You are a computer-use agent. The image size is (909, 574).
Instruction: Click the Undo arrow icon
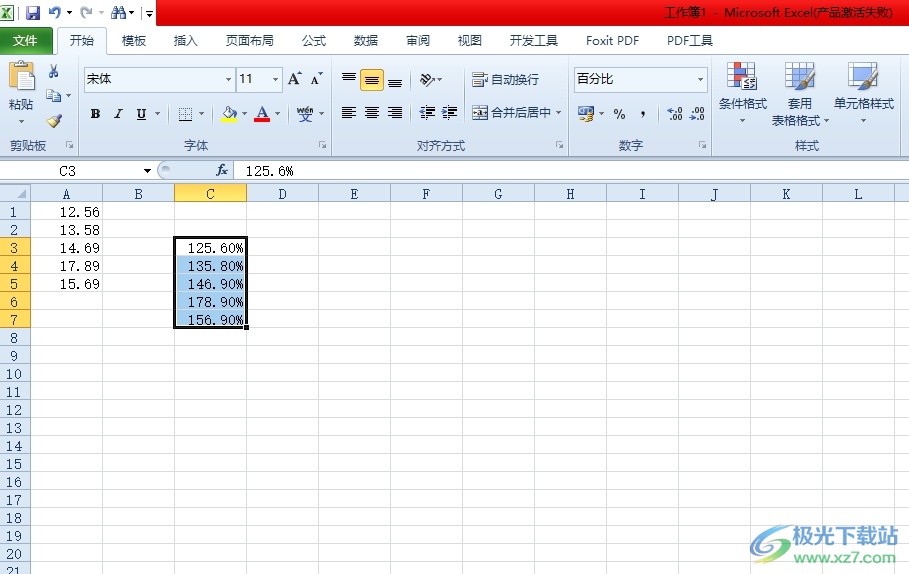(x=55, y=12)
